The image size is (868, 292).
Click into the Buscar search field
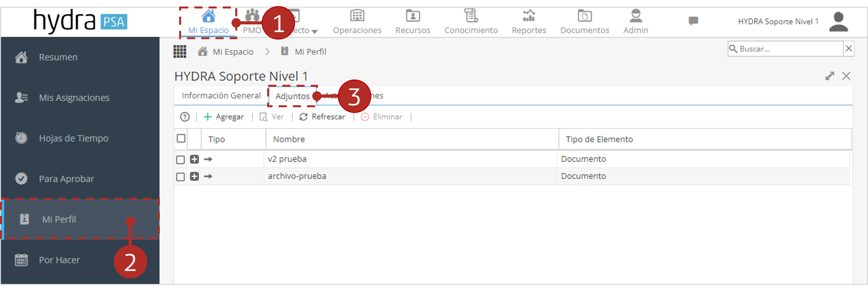[x=786, y=49]
